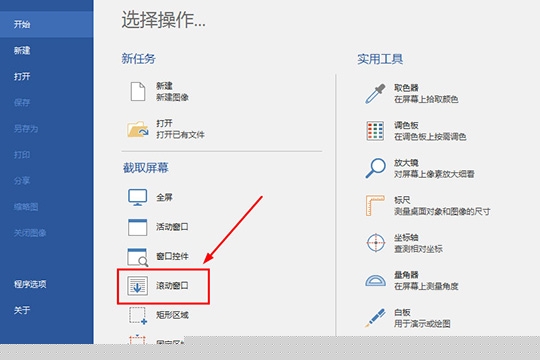Select 另存为 in the sidebar
Viewport: 540px width, 360px height.
pyautogui.click(x=26, y=128)
